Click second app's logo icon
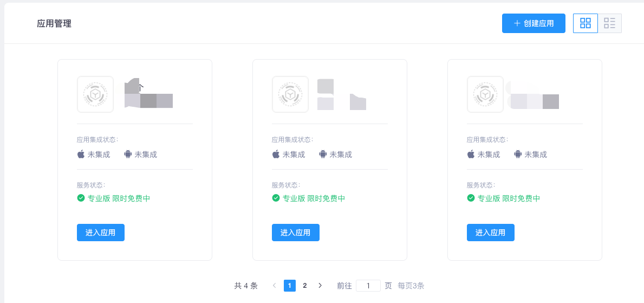The width and height of the screenshot is (644, 303). [290, 94]
